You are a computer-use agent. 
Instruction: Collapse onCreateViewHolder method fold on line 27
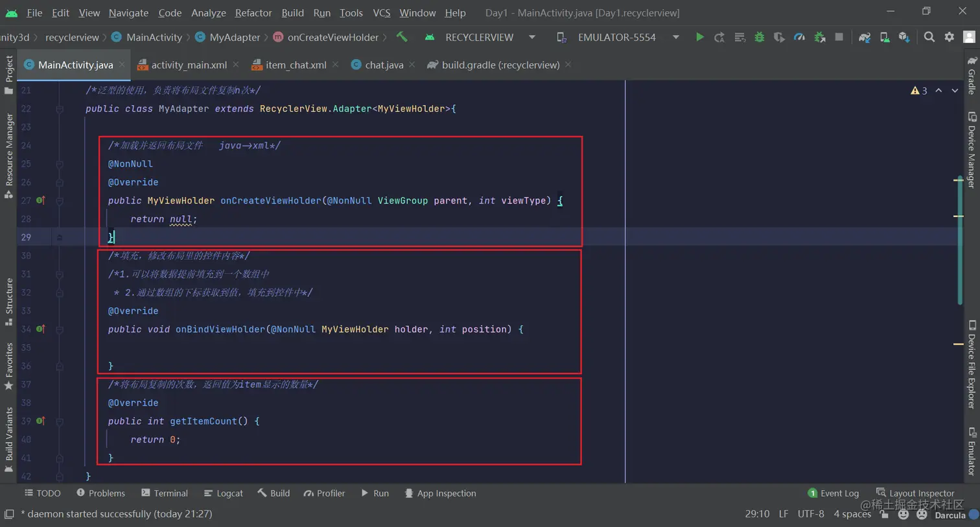59,201
